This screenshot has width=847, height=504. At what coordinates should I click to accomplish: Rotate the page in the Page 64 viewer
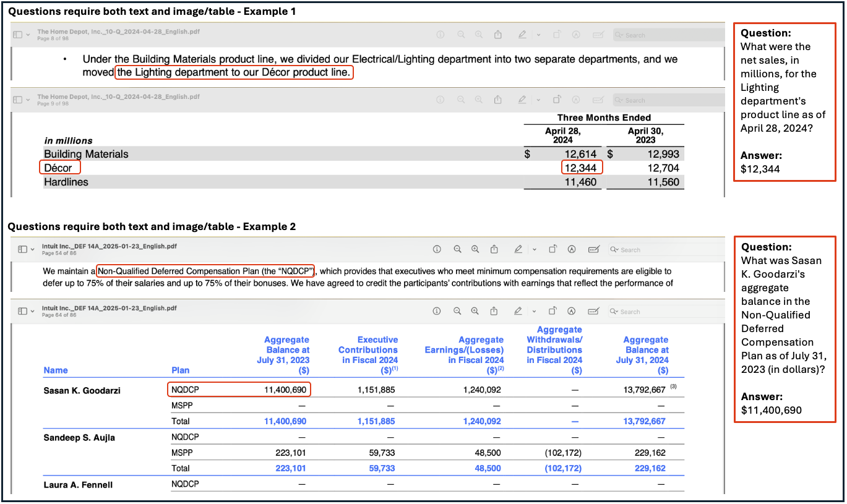[552, 311]
